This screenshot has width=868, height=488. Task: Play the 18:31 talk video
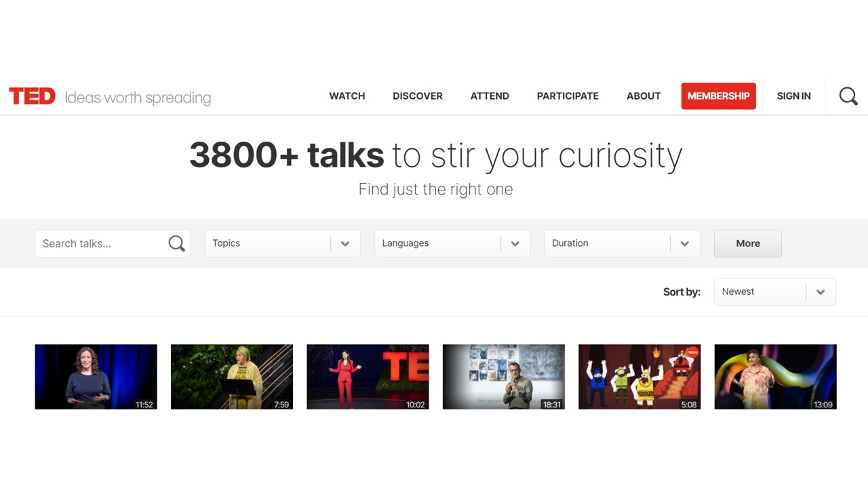point(503,377)
